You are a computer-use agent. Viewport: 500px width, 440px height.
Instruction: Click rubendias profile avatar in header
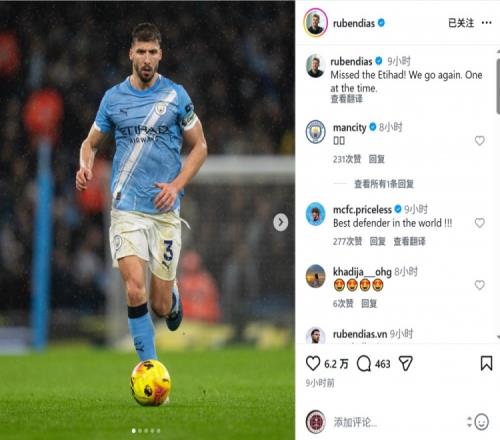[315, 23]
